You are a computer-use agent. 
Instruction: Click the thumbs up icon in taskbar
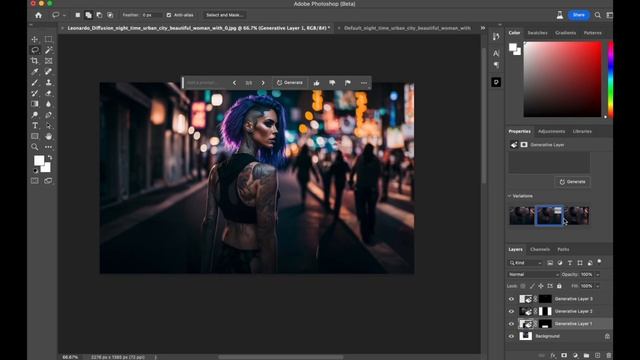[x=316, y=83]
